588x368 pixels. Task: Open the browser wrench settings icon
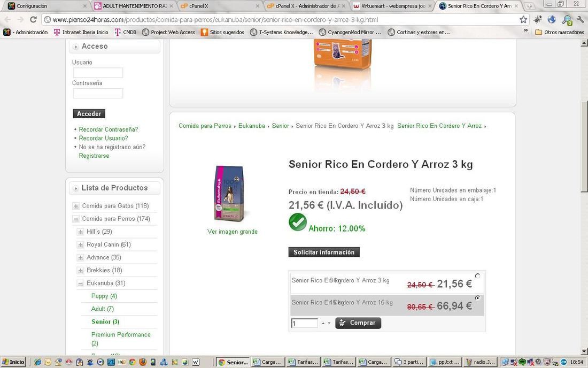pos(581,19)
